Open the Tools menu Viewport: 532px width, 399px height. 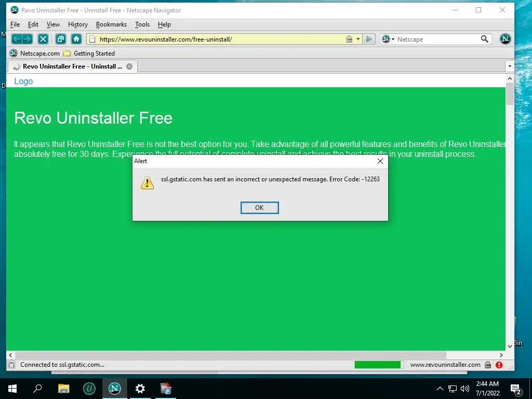[x=142, y=24]
